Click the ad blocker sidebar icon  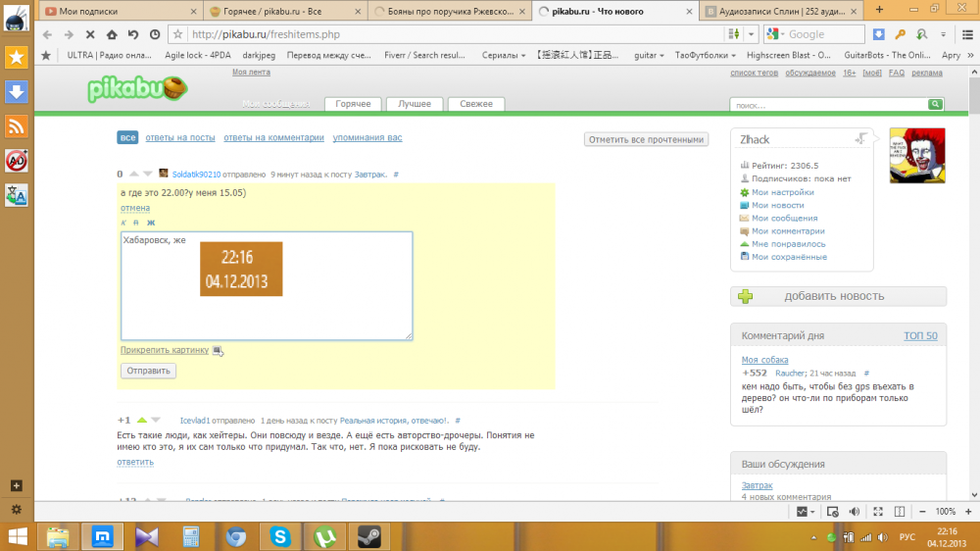click(16, 161)
